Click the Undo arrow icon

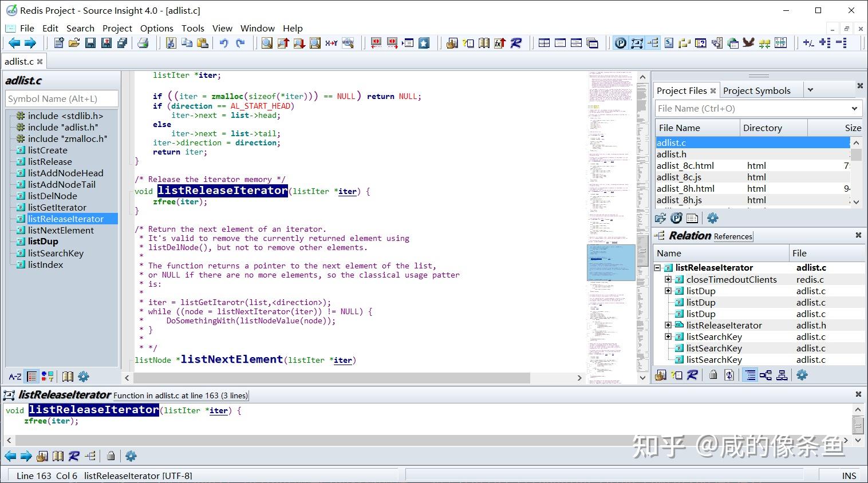(x=224, y=43)
